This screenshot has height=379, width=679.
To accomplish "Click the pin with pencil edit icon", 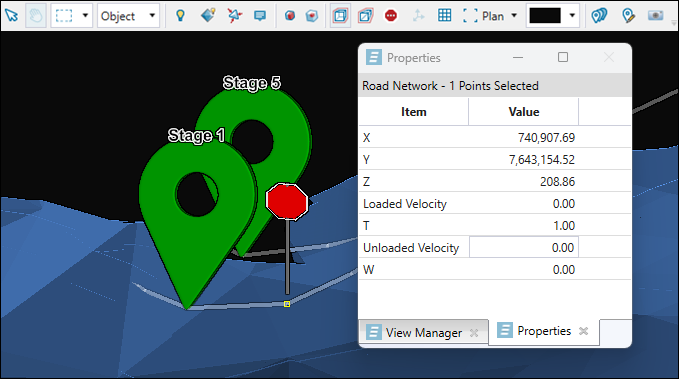I will pos(628,16).
